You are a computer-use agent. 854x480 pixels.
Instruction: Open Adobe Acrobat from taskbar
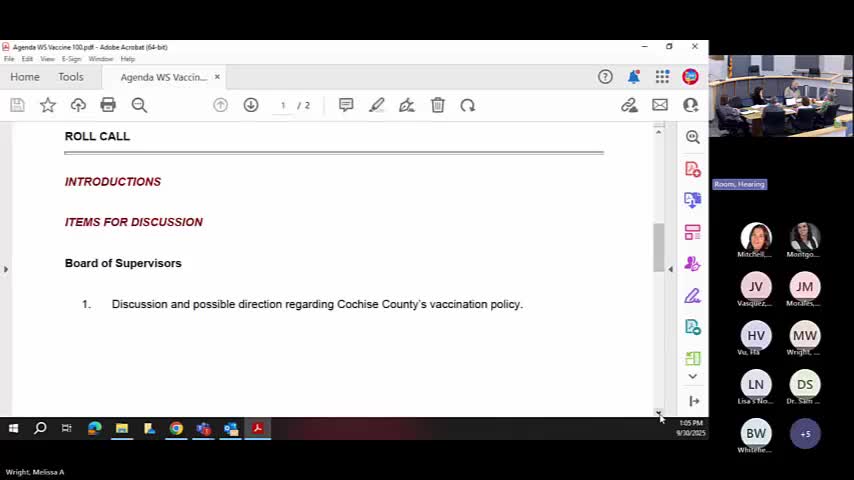[x=258, y=429]
